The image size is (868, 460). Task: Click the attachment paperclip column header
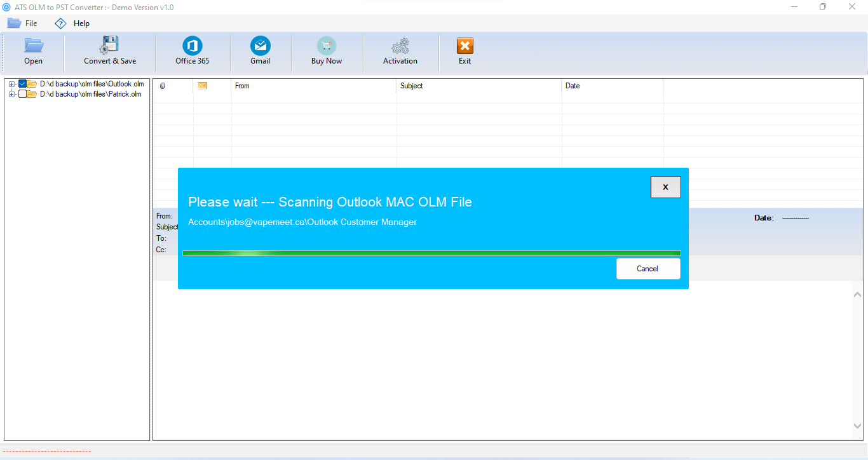coord(162,86)
